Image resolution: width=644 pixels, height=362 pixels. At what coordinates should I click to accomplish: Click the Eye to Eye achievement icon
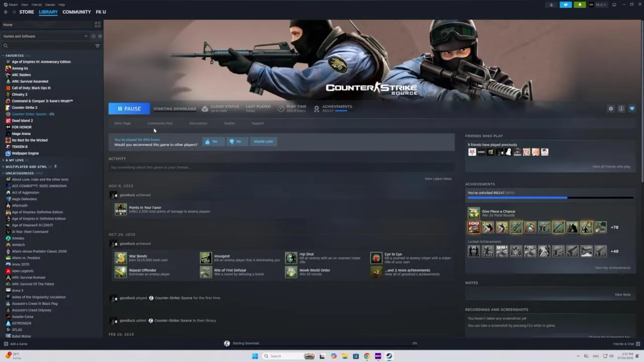376,258
